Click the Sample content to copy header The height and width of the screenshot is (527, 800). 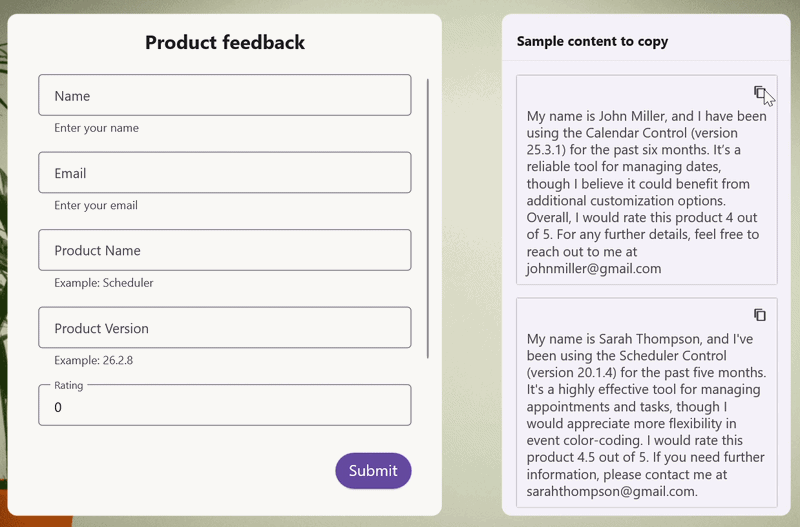coord(592,41)
